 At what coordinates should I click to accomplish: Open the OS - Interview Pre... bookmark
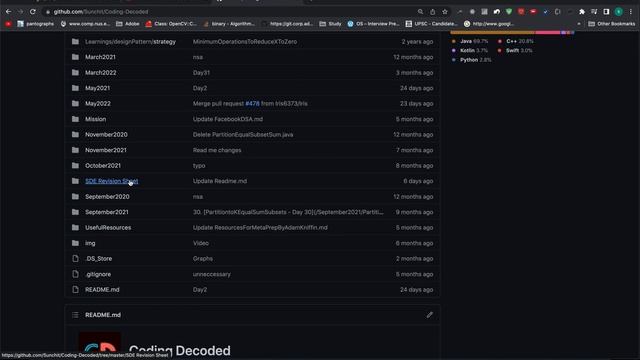coord(373,24)
